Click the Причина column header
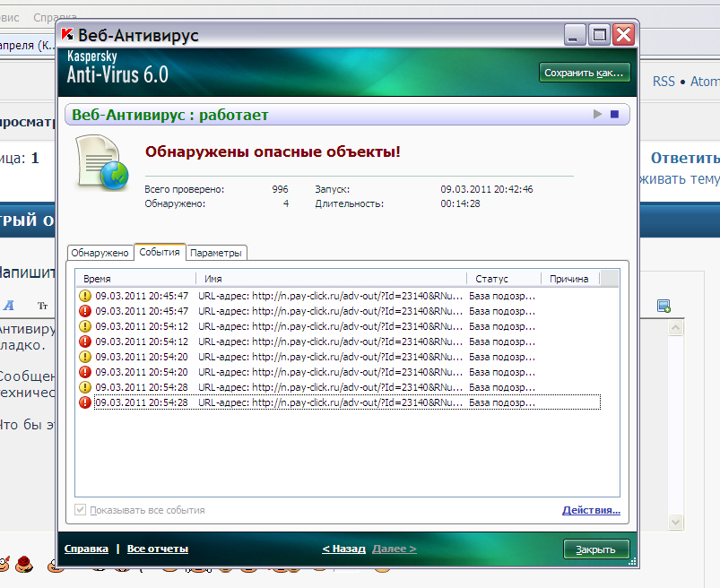 (x=571, y=279)
